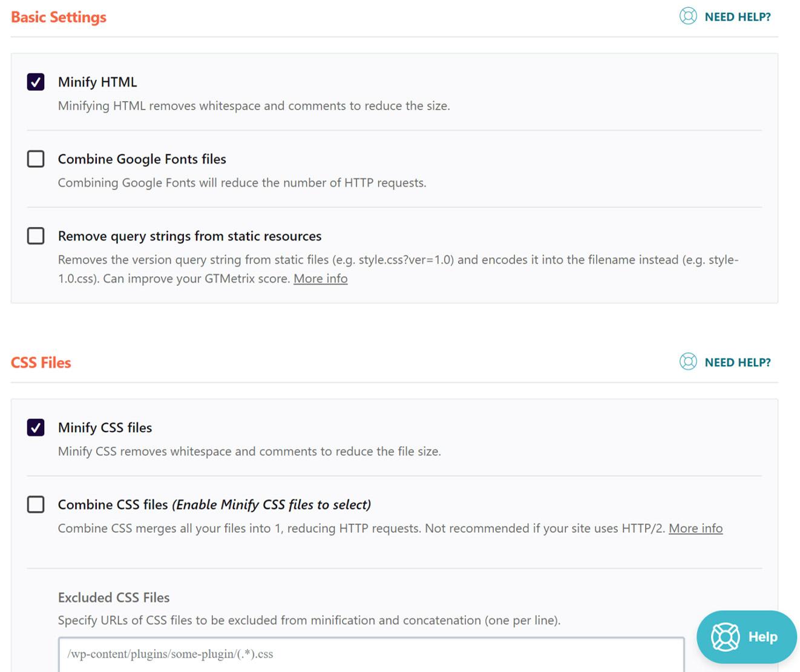
Task: Click the lifebuoy icon beside CSS Files help
Action: click(x=688, y=361)
